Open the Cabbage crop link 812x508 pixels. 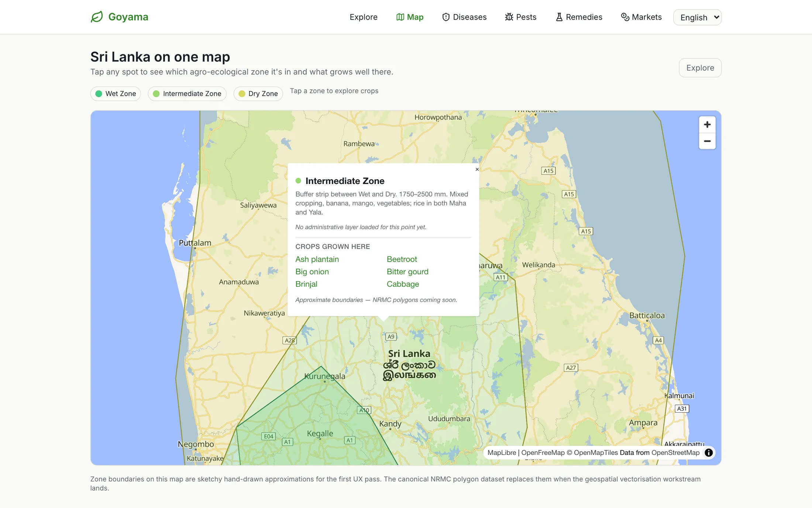pos(403,284)
